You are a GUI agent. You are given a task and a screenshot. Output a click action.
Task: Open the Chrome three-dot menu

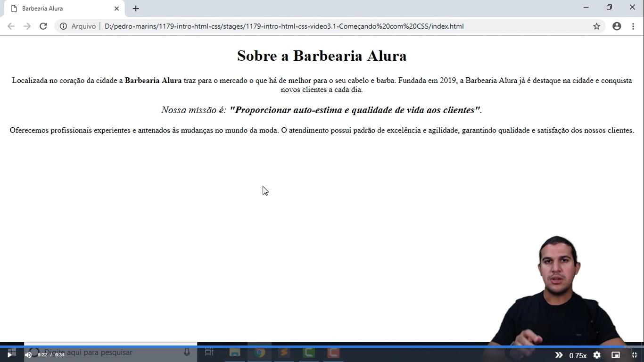pyautogui.click(x=633, y=26)
